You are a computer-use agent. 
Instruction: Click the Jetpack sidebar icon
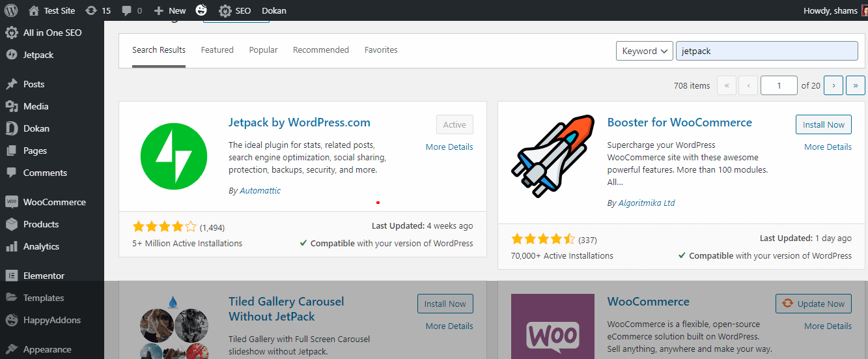click(x=11, y=55)
